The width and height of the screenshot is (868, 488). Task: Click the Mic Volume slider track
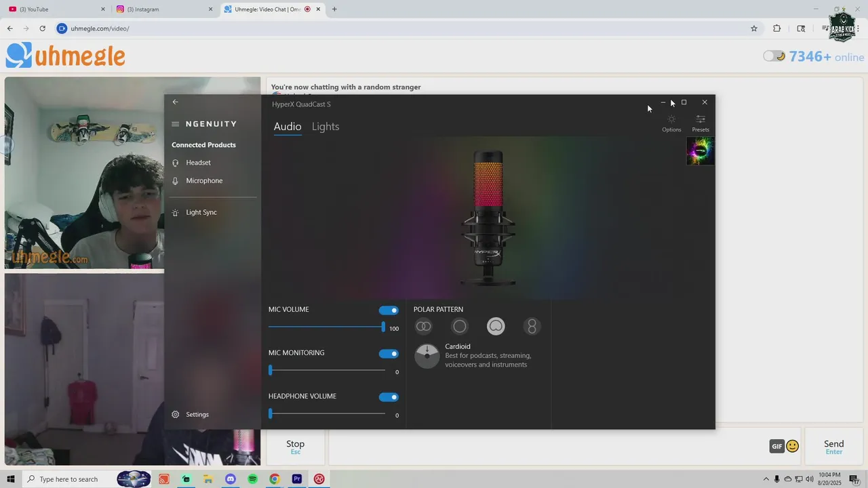point(326,327)
